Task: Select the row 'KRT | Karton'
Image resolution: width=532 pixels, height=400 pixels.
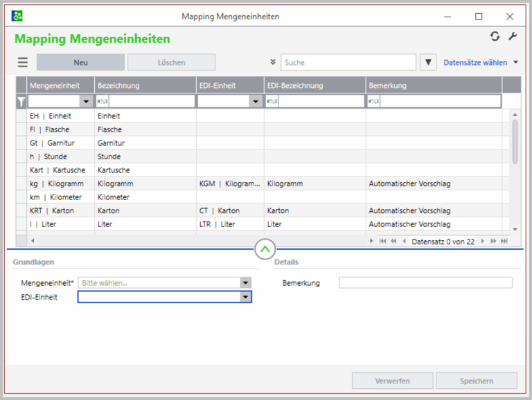Action: pyautogui.click(x=263, y=211)
